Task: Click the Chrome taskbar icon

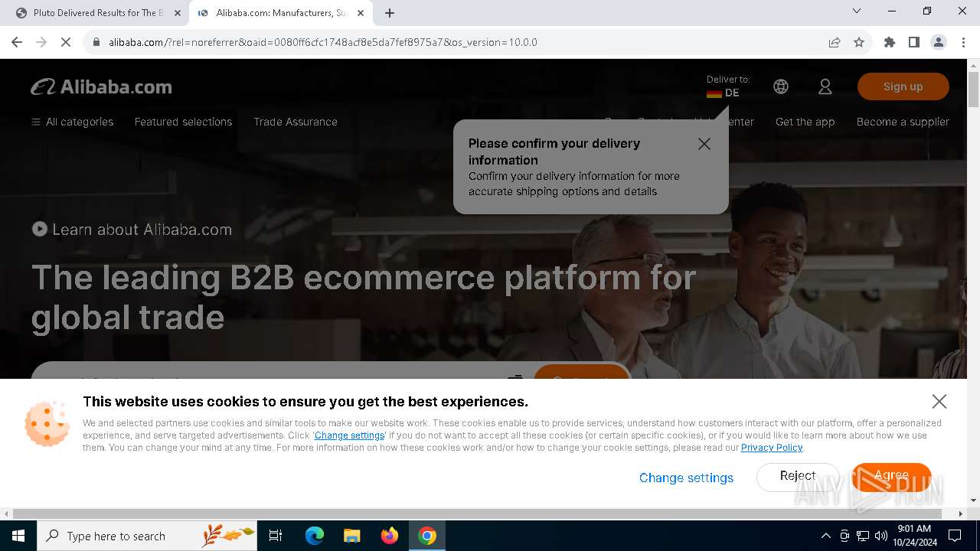Action: tap(427, 536)
